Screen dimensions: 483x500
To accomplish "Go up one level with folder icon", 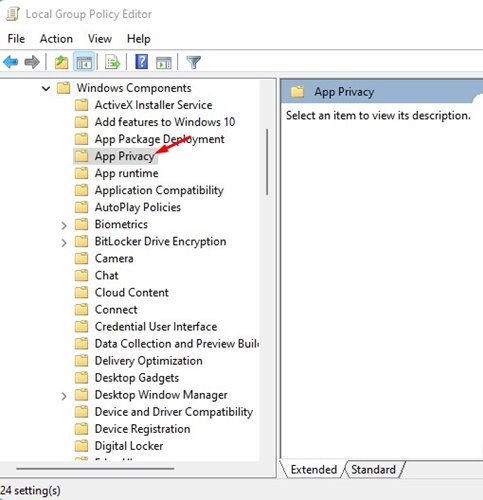I will pos(61,62).
